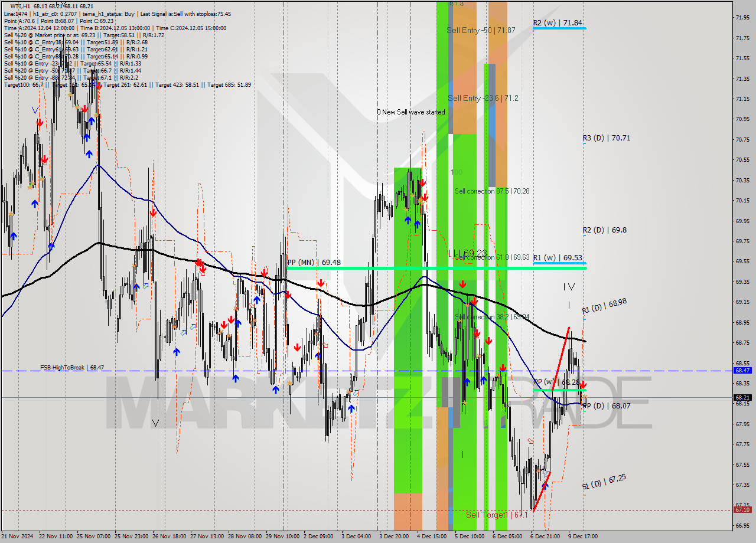This screenshot has width=756, height=543.
Task: Click the 'PP (D) | 68.07' daily pivot label
Action: [607, 406]
